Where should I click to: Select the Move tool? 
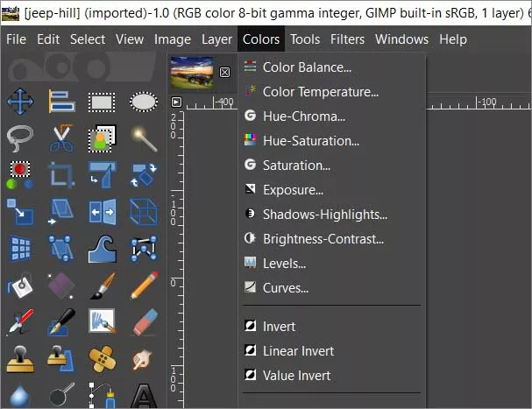tap(19, 102)
